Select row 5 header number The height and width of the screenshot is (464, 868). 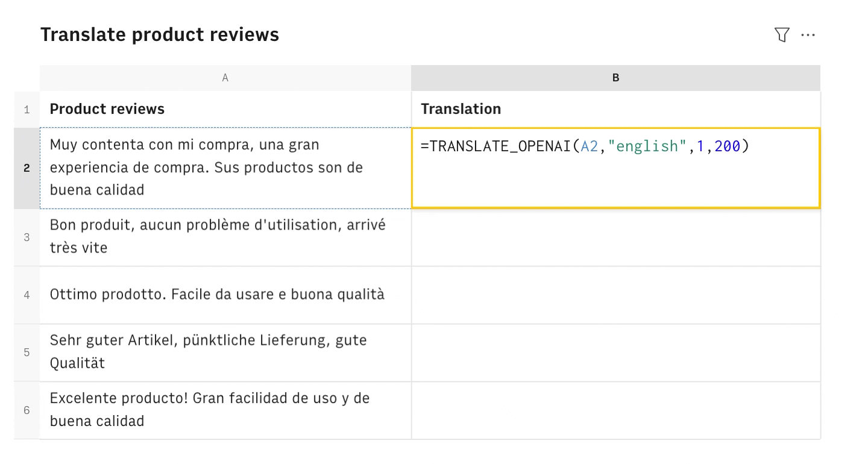(x=27, y=353)
